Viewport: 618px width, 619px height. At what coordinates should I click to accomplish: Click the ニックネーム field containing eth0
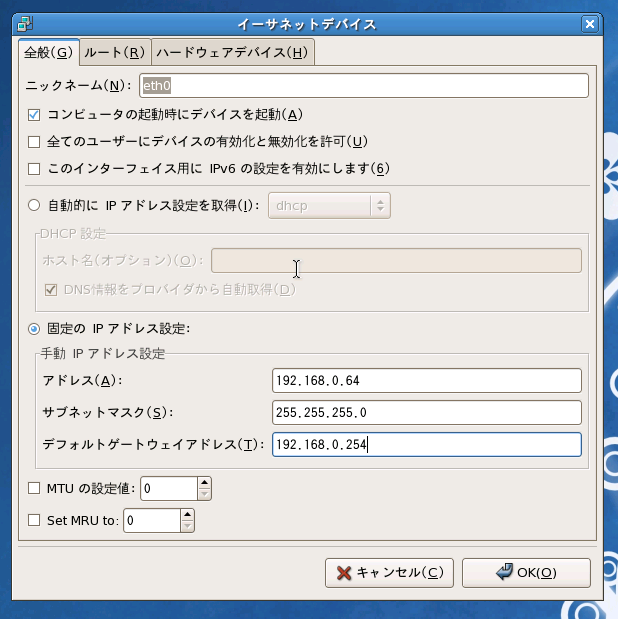pyautogui.click(x=364, y=86)
